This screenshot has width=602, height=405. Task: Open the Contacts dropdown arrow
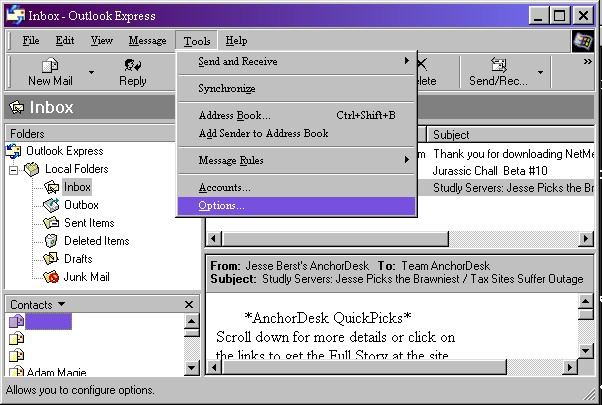[x=61, y=304]
